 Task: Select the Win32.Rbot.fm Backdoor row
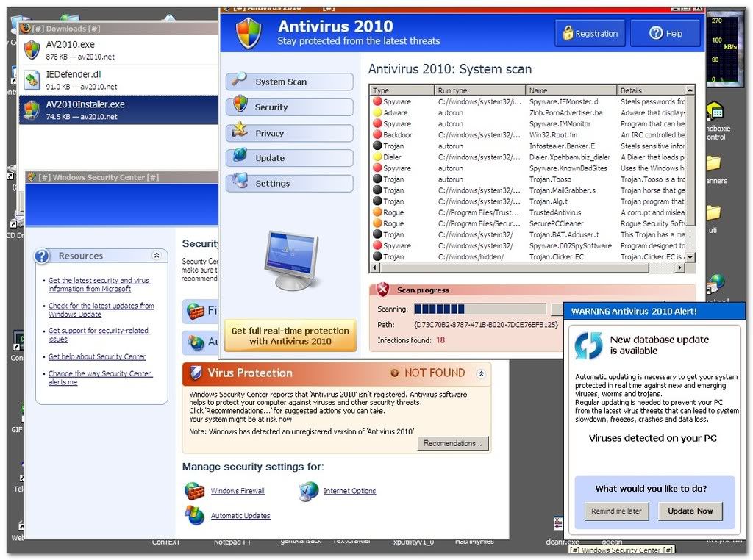[x=529, y=135]
